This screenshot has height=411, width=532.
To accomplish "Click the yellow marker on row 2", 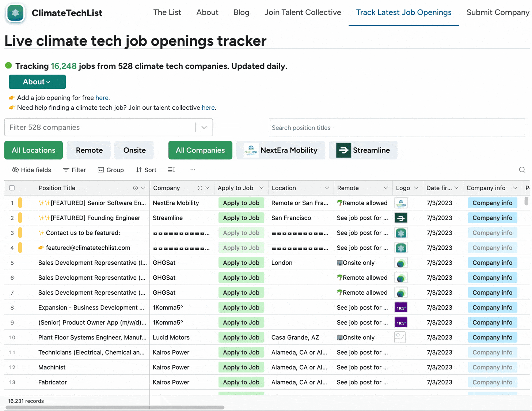I will pyautogui.click(x=20, y=218).
